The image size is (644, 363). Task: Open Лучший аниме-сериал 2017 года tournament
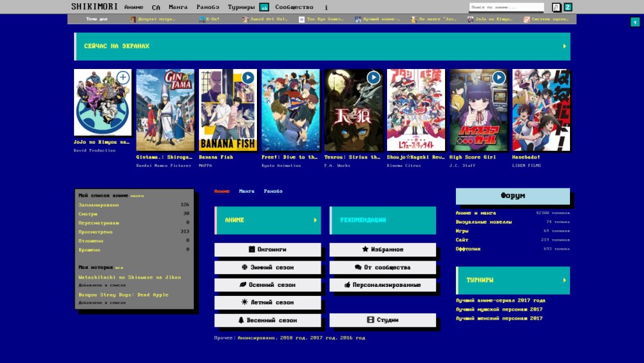click(500, 300)
